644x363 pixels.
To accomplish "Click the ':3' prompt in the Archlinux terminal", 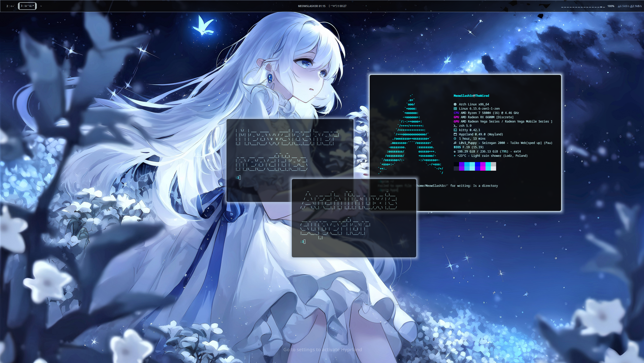I will (x=302, y=241).
